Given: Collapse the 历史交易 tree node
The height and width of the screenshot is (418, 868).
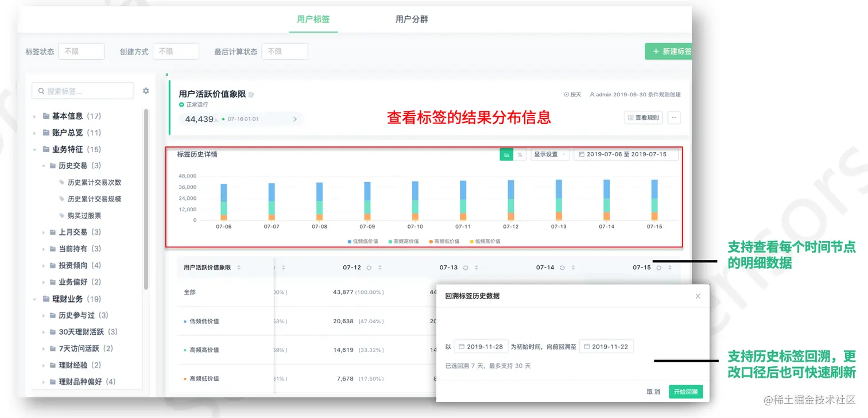Looking at the screenshot, I should (x=44, y=166).
